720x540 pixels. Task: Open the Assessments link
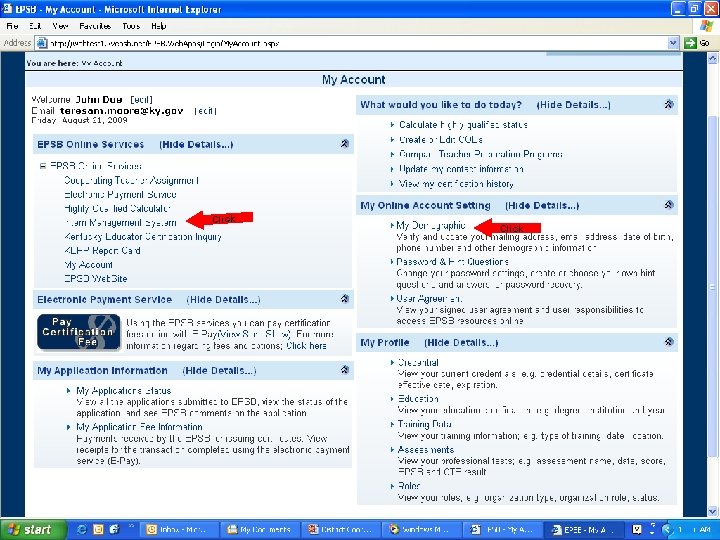click(426, 450)
